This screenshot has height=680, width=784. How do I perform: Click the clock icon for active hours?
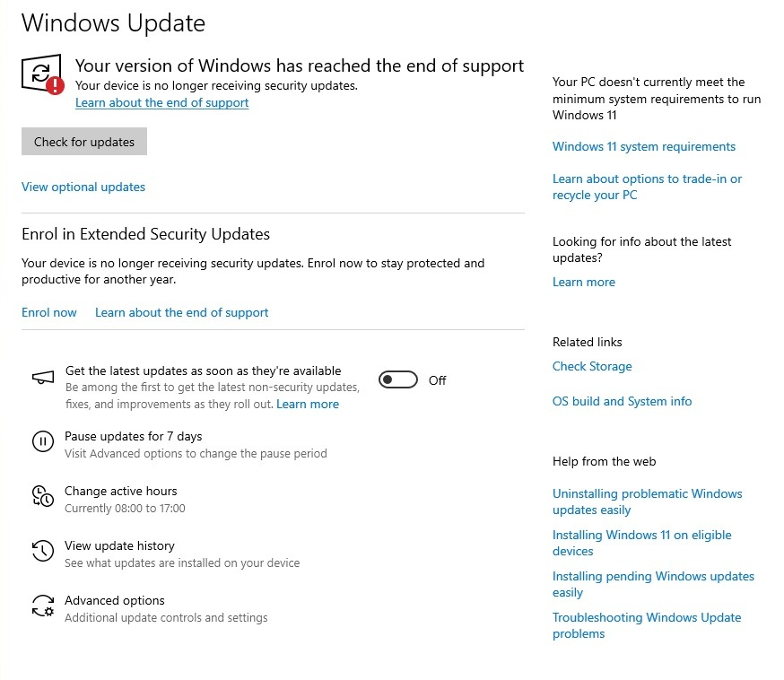click(x=42, y=496)
